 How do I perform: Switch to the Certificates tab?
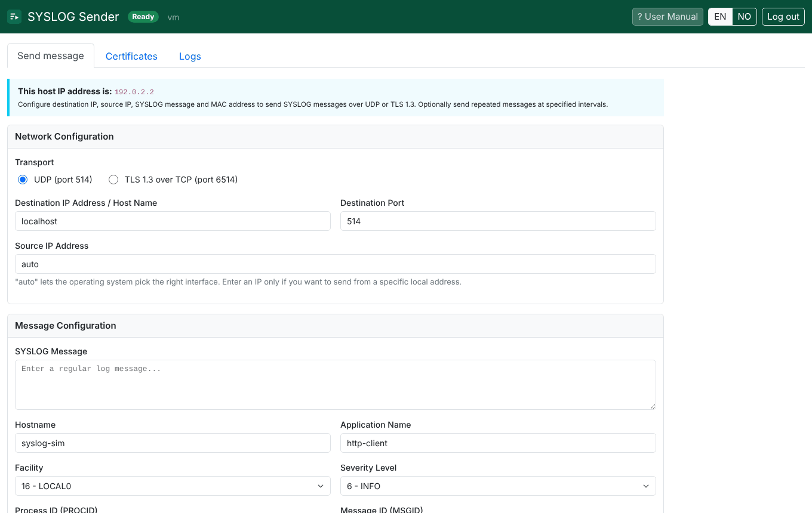pos(131,56)
